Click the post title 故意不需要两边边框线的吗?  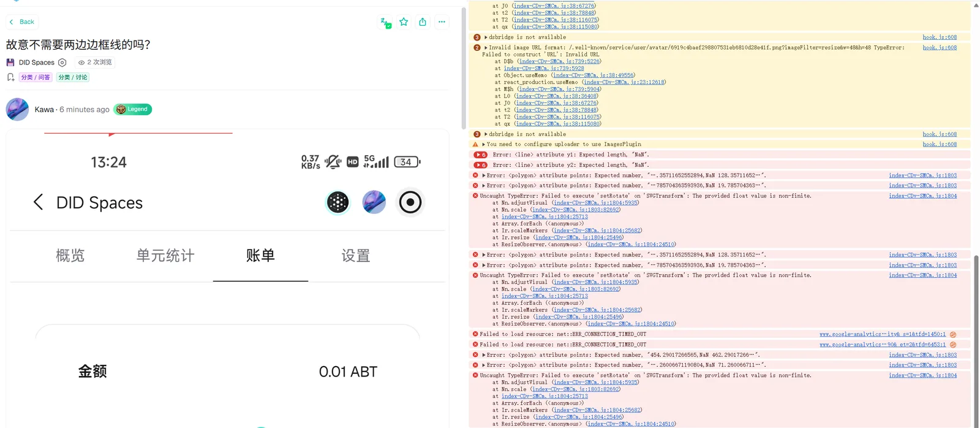pyautogui.click(x=78, y=45)
